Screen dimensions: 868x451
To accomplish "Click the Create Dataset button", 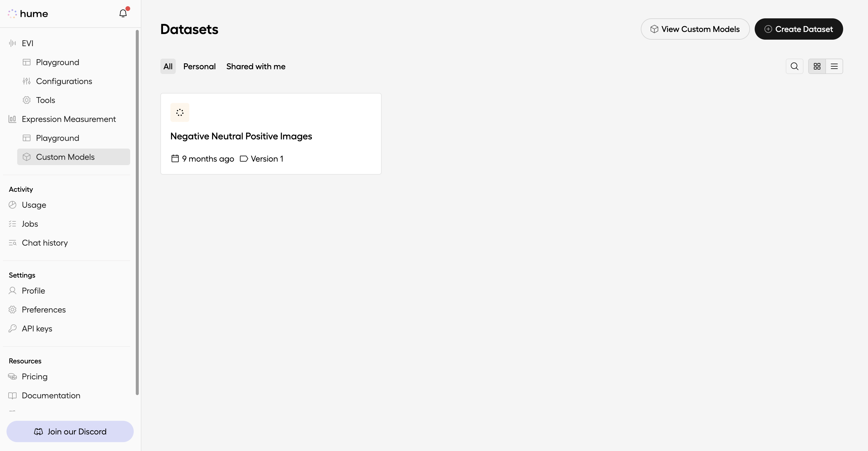I will 799,29.
